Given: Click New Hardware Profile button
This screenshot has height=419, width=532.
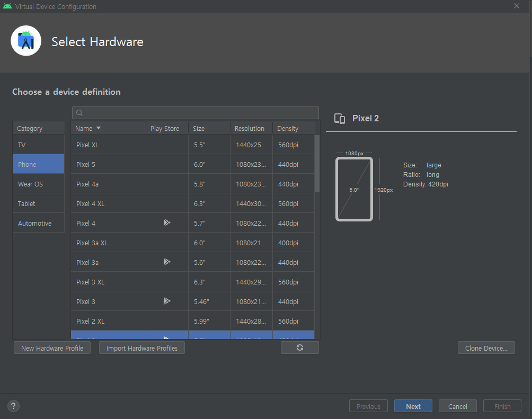Looking at the screenshot, I should [x=52, y=348].
